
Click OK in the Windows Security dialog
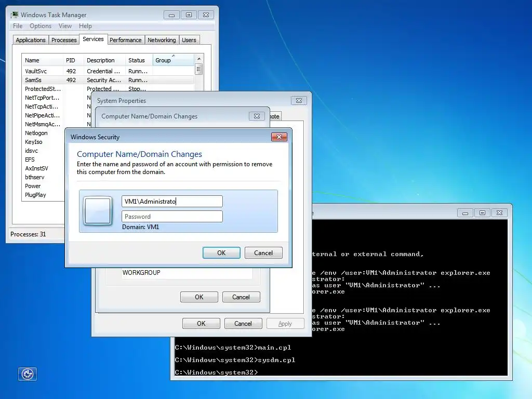pyautogui.click(x=221, y=253)
